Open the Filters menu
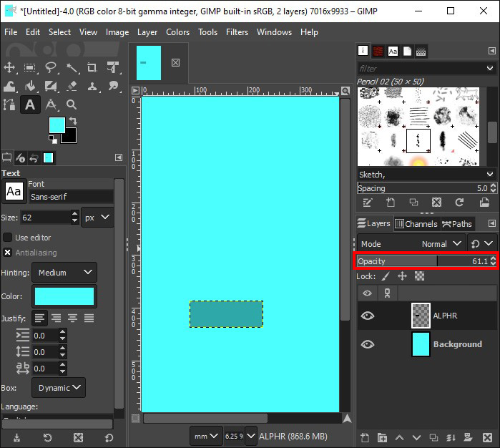The width and height of the screenshot is (500, 448). pos(237,32)
